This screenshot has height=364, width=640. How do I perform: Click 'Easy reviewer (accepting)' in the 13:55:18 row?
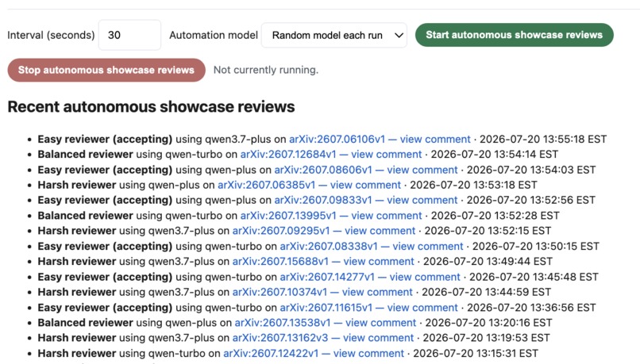[105, 139]
